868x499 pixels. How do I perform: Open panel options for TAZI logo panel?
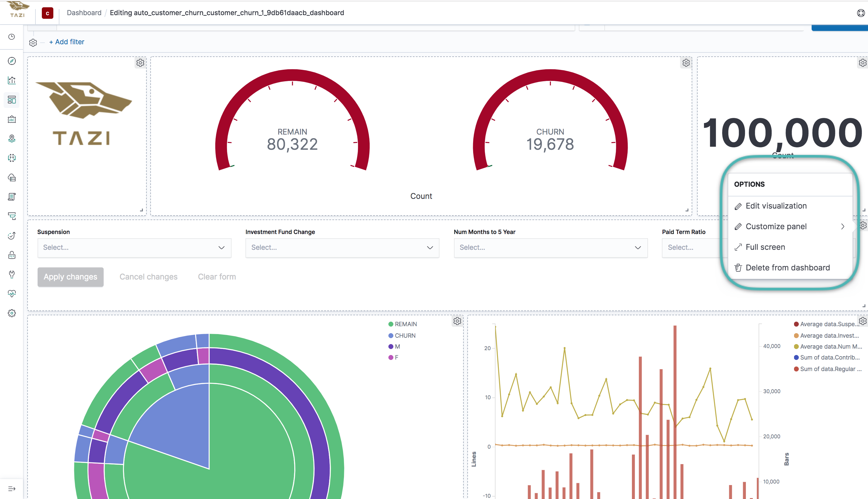click(x=140, y=63)
